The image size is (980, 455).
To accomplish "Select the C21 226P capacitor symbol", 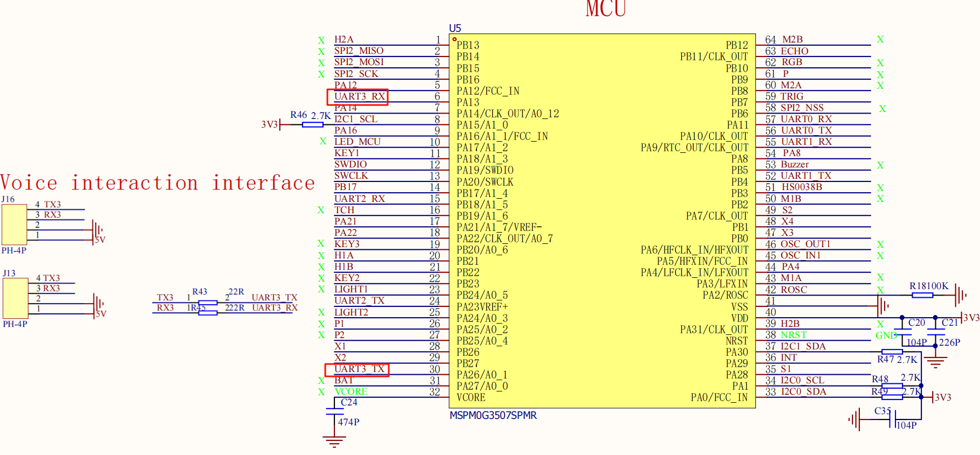I will (x=936, y=331).
